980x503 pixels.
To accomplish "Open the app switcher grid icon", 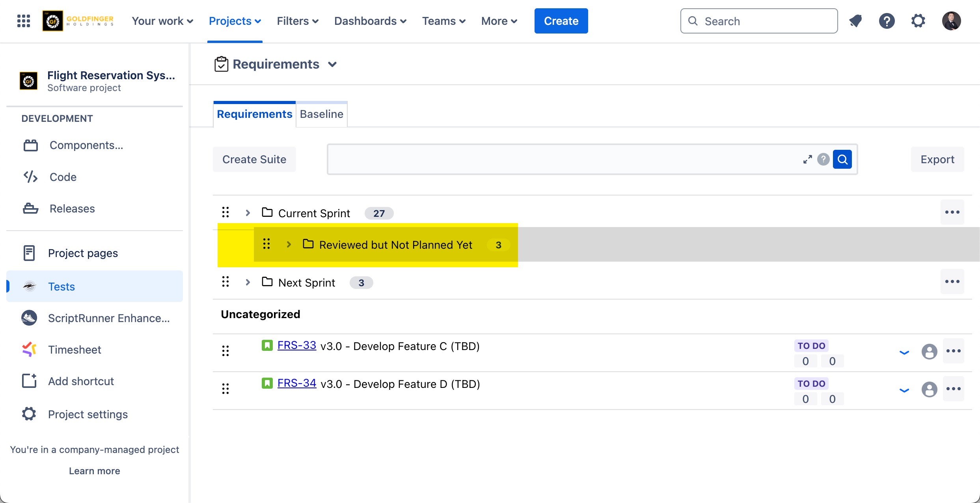I will tap(24, 21).
